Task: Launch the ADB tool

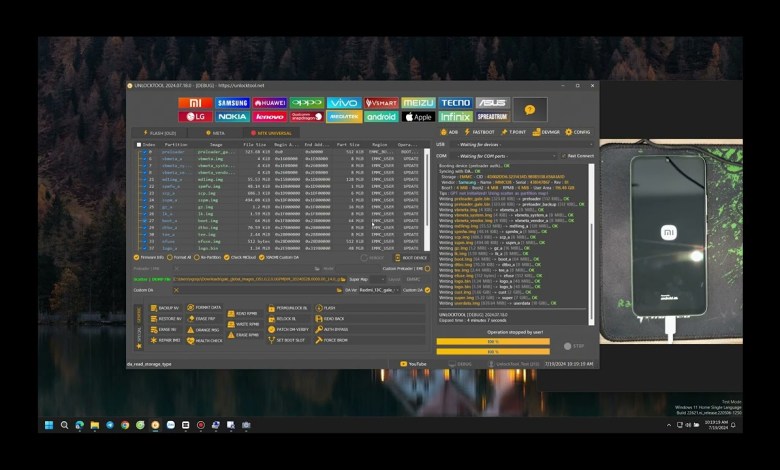Action: pyautogui.click(x=449, y=131)
